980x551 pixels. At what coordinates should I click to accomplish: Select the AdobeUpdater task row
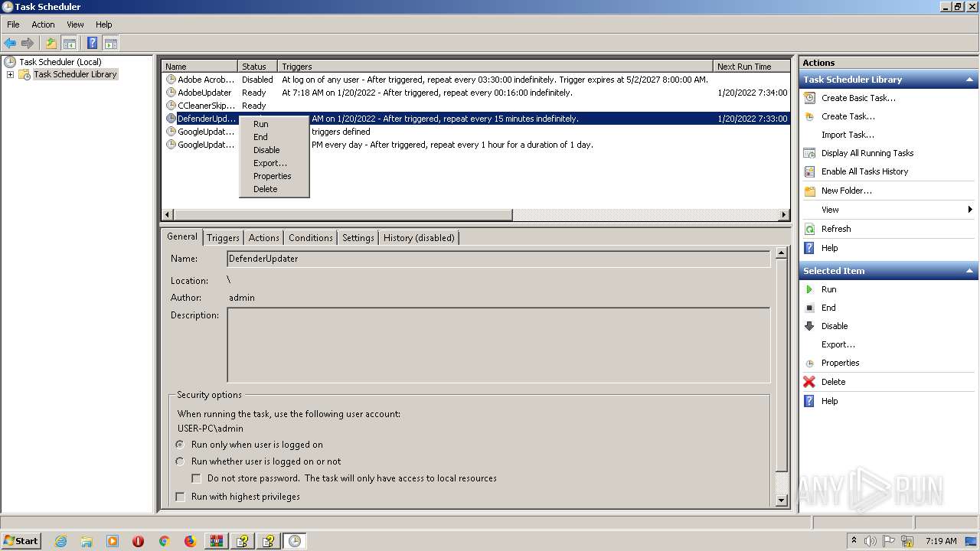[475, 93]
